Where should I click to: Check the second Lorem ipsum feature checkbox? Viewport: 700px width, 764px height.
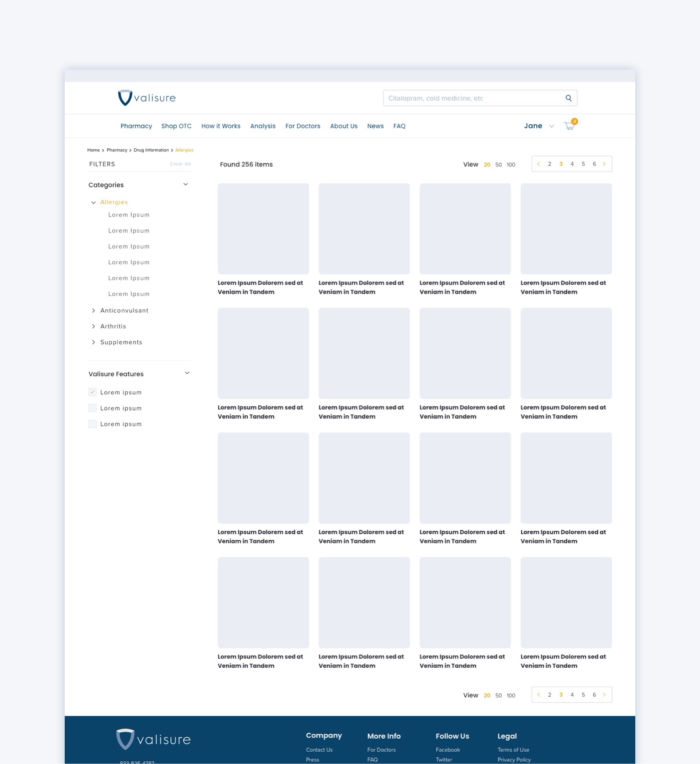(x=92, y=408)
